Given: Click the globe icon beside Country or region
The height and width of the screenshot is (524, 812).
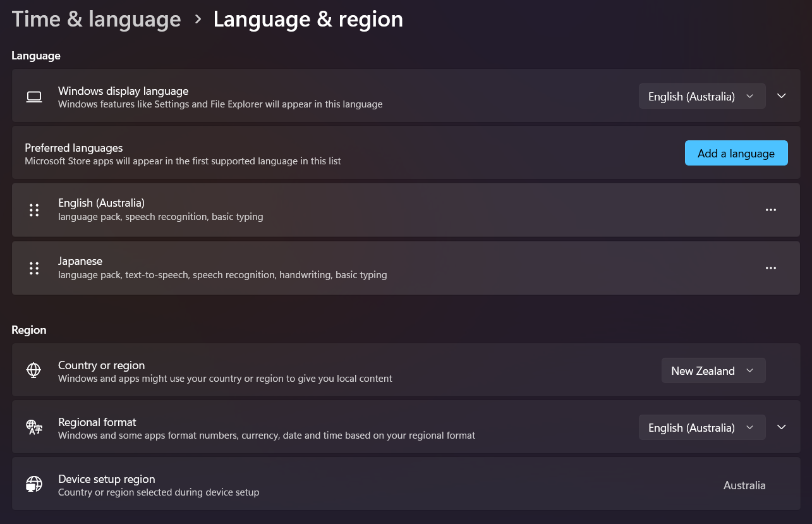Looking at the screenshot, I should point(34,370).
